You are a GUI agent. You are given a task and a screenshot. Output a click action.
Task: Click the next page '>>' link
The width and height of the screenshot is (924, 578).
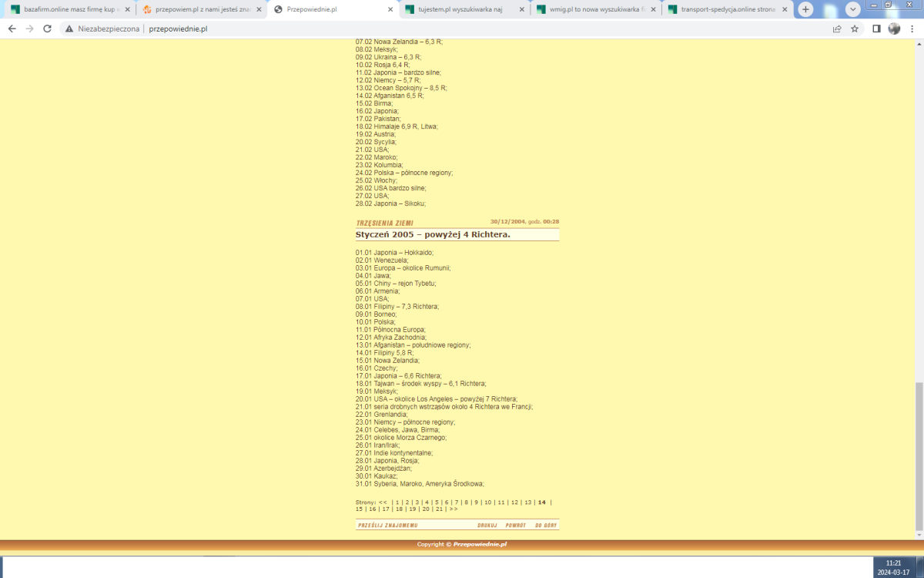coord(454,509)
